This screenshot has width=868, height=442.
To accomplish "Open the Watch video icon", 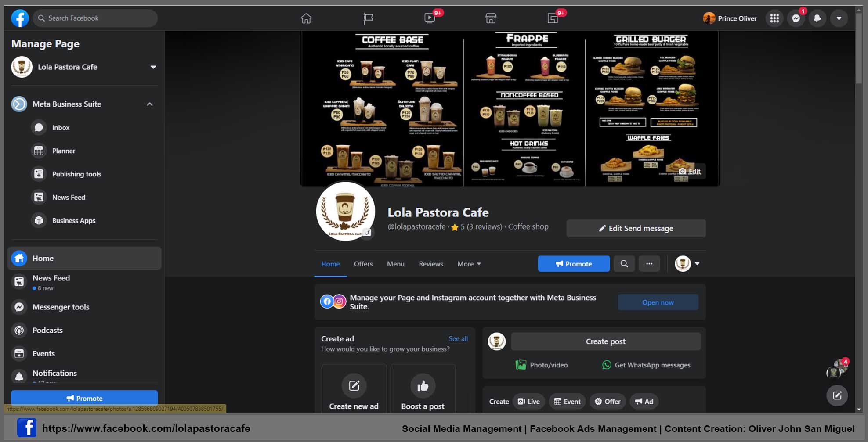I will (430, 18).
